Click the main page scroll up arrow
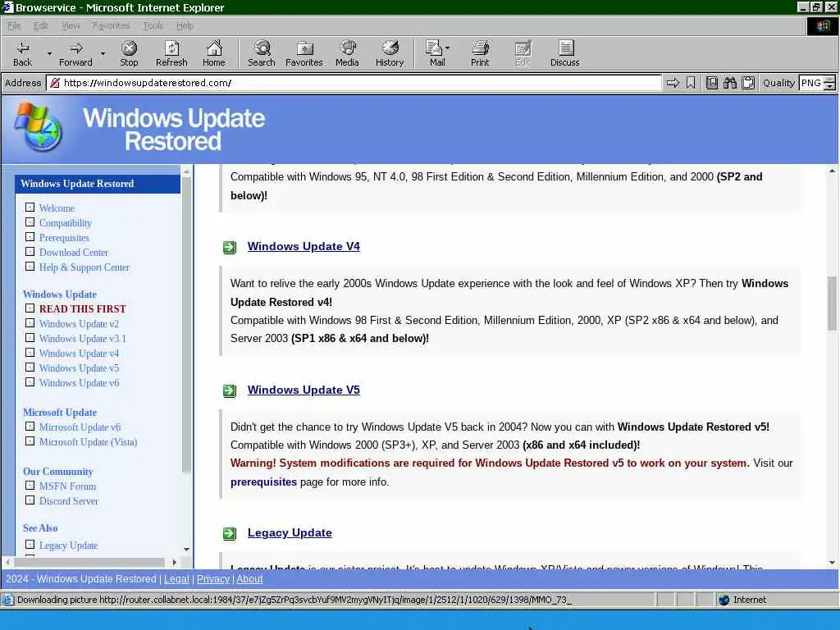The height and width of the screenshot is (630, 840). coord(832,171)
